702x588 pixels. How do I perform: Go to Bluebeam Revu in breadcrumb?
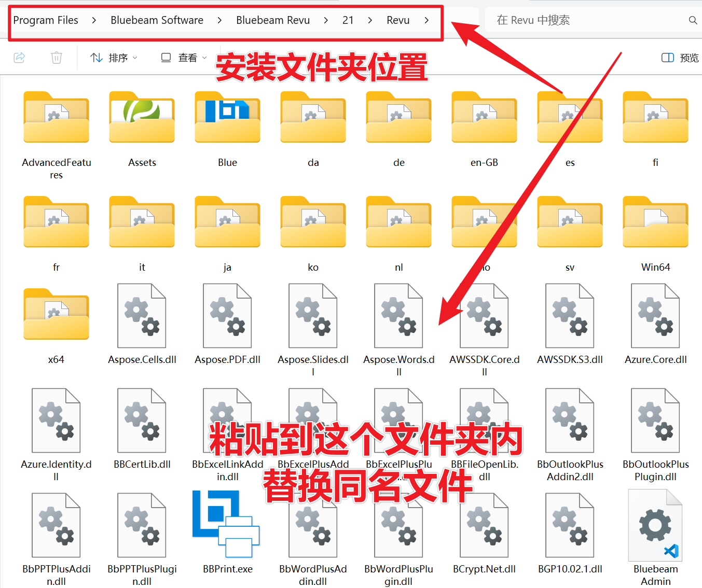(x=273, y=20)
